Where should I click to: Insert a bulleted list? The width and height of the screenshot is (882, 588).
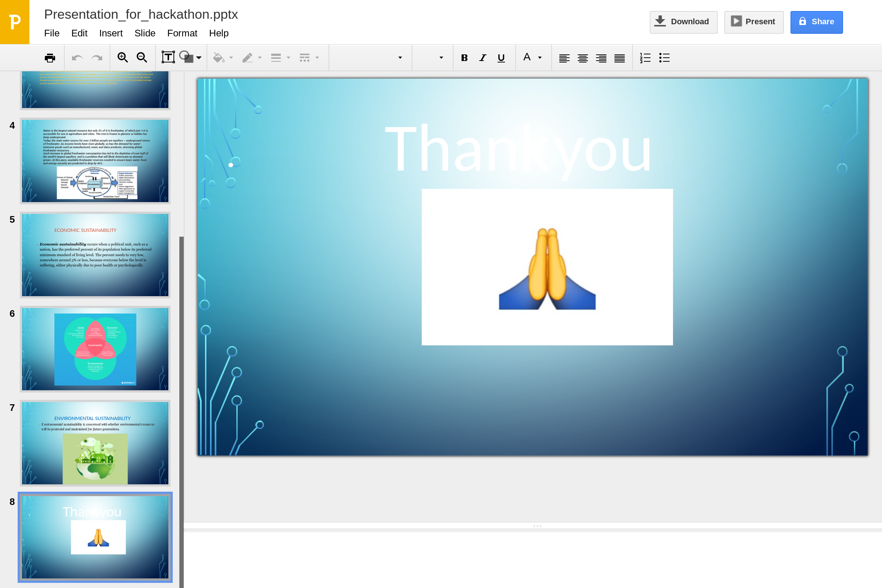(664, 58)
